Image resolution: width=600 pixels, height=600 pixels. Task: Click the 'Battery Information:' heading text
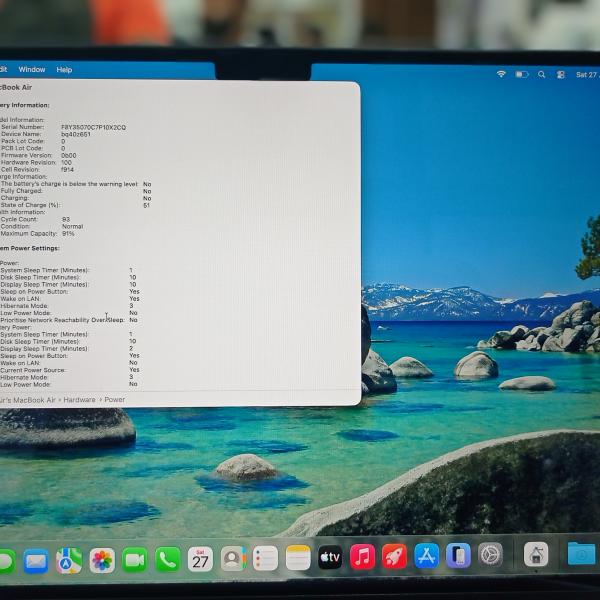25,105
